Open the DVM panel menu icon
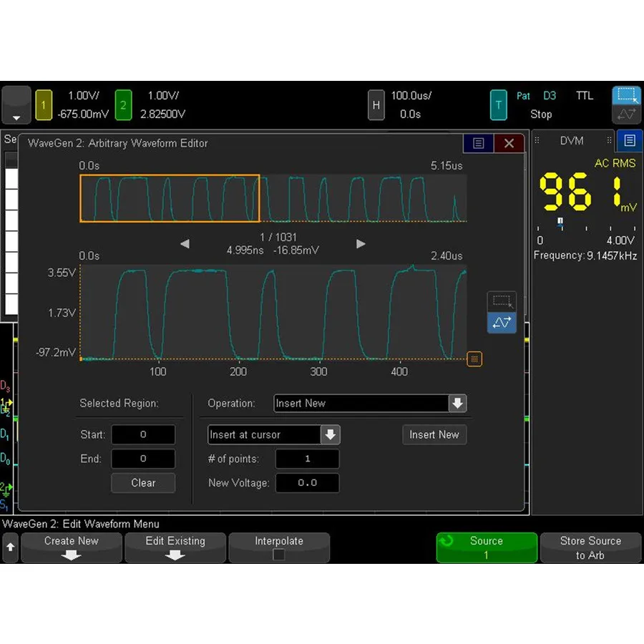The width and height of the screenshot is (644, 644). pos(629,140)
